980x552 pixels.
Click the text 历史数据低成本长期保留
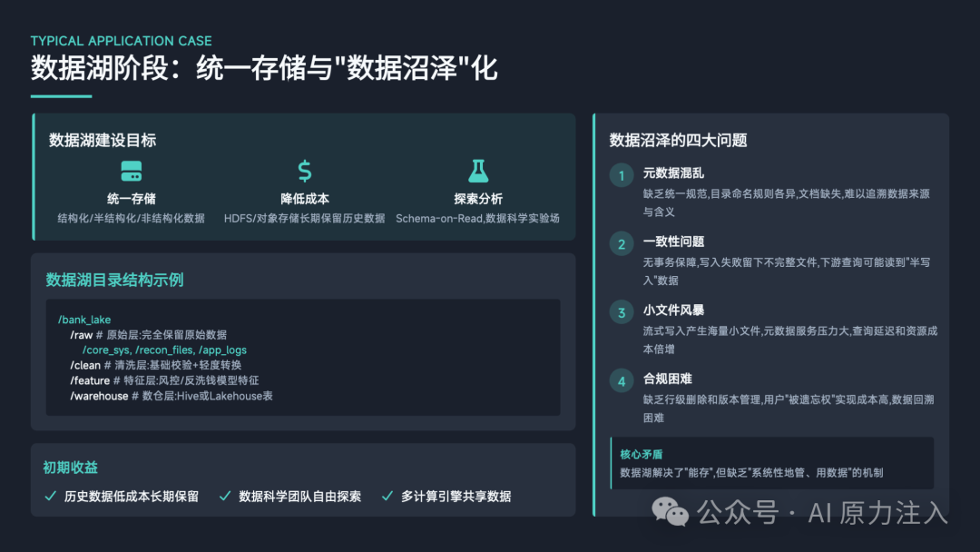pos(132,497)
